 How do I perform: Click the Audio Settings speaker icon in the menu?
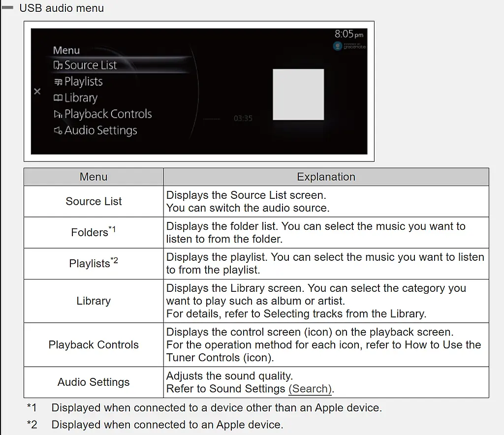[x=58, y=131]
